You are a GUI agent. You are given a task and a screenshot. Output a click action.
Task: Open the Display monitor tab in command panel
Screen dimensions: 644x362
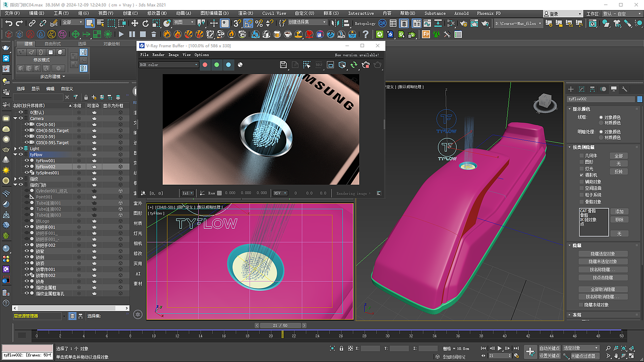(x=614, y=89)
